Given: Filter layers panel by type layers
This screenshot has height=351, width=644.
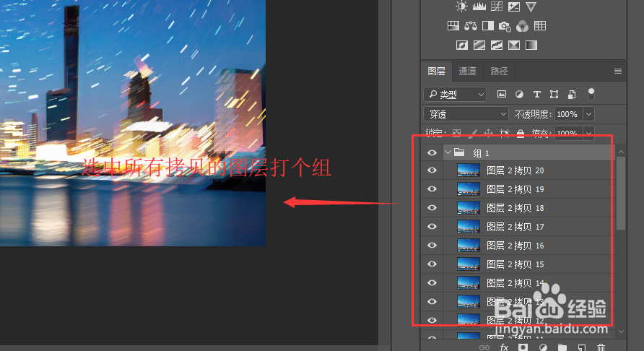Looking at the screenshot, I should point(537,94).
